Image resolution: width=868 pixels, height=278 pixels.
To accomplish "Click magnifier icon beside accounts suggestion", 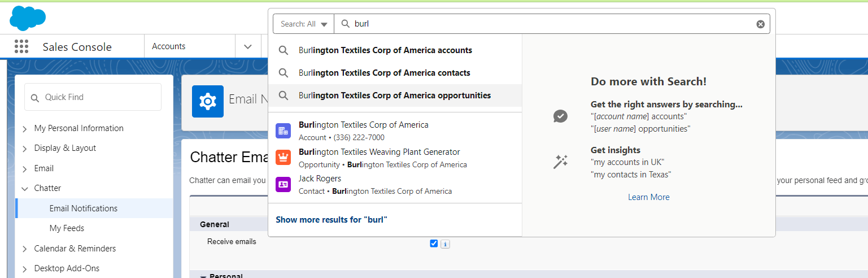I will coord(283,50).
